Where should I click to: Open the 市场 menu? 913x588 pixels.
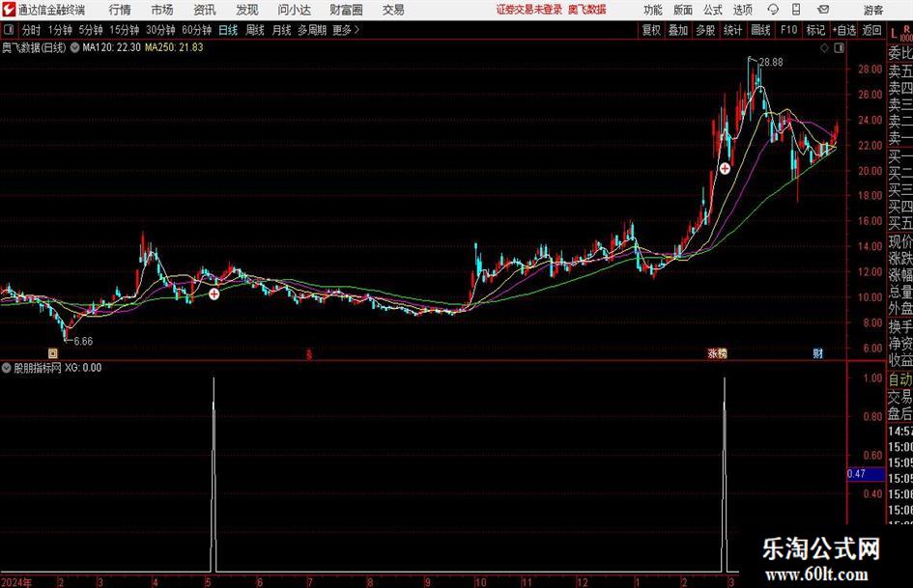coord(162,10)
